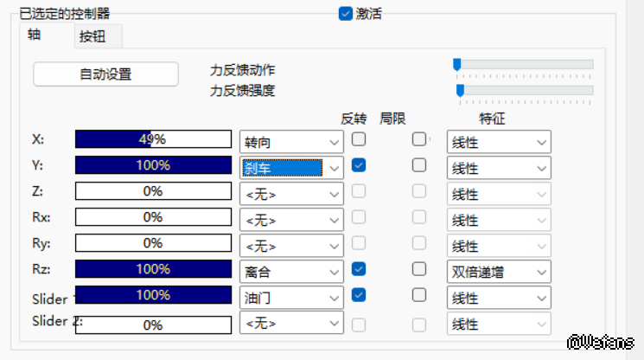The height and width of the screenshot is (360, 644).
Task: Open the Slider 1 油门 dropdown
Action: pos(291,298)
